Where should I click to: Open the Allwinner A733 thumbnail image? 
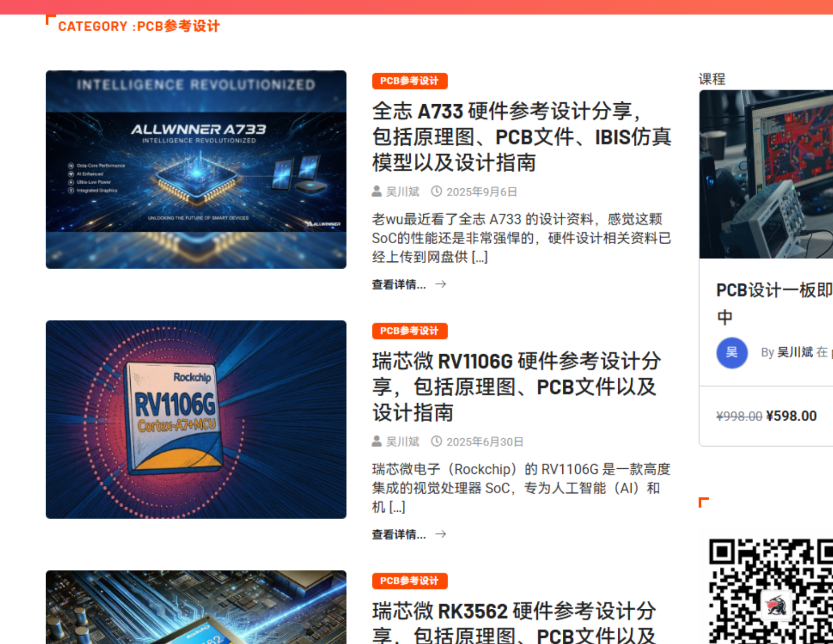click(196, 170)
